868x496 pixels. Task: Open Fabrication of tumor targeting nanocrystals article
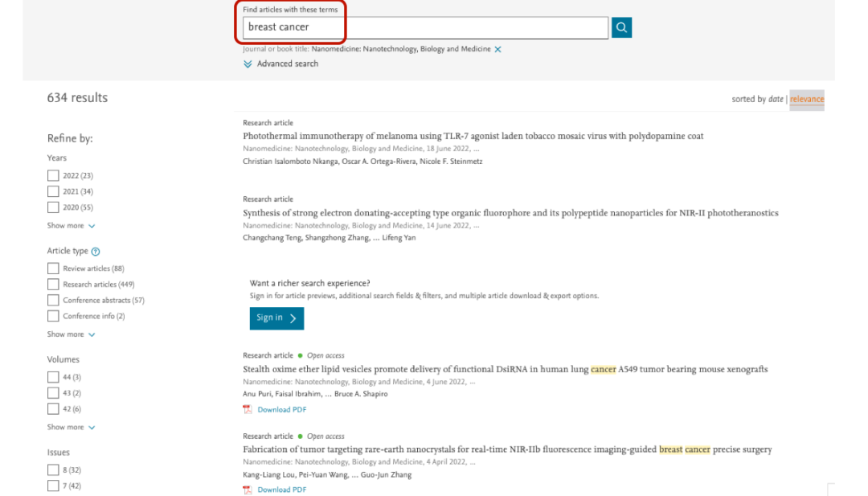pos(507,449)
